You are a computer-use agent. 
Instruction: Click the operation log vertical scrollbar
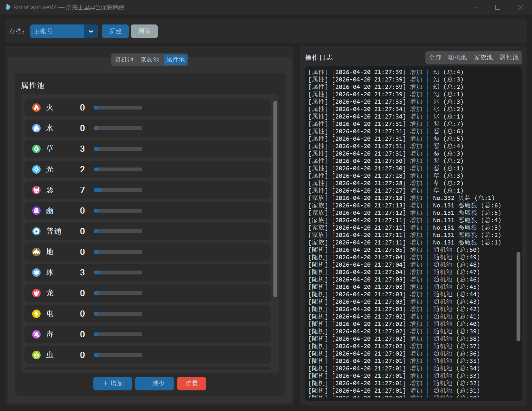click(x=518, y=296)
